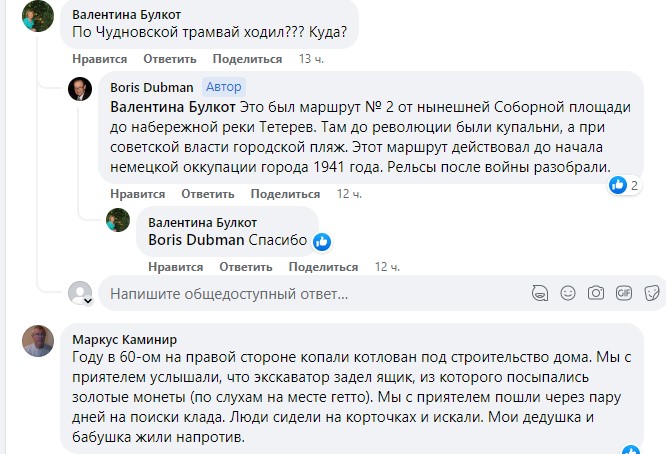
Task: Switch commenting identity via avatar arrow
Action: pyautogui.click(x=88, y=301)
